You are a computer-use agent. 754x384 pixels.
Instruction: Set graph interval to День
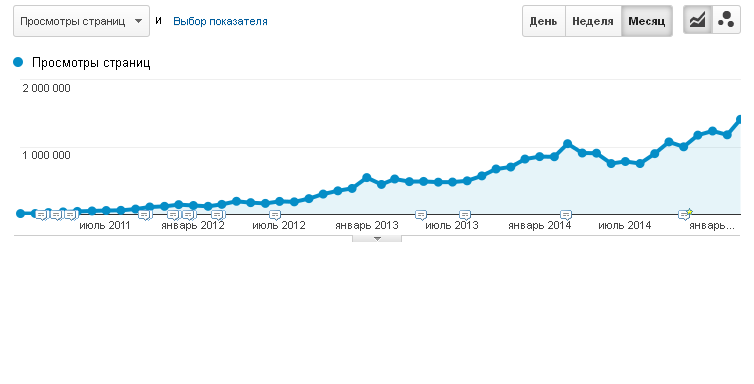(x=543, y=21)
